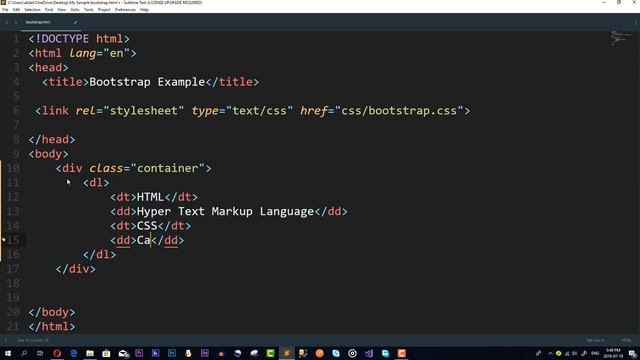Open the Action Center notifications icon

click(632, 353)
